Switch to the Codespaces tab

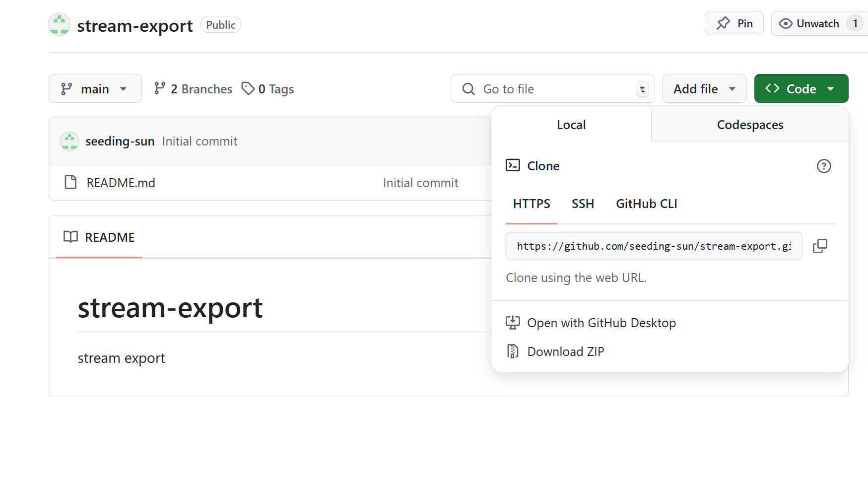(x=750, y=125)
